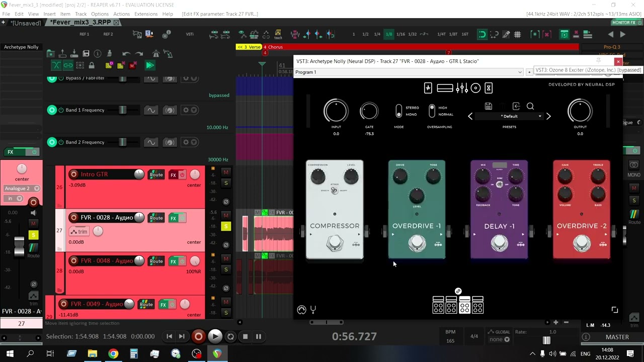Open the Program 1 preset dropdown

point(409,72)
